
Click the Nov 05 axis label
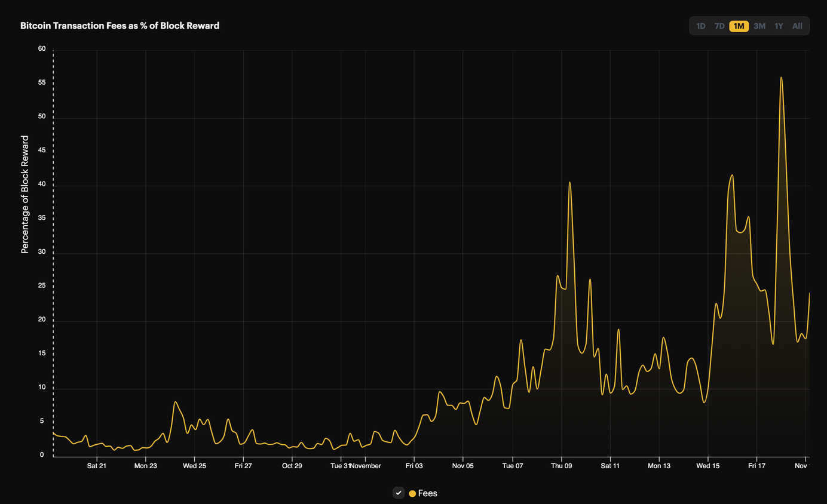pyautogui.click(x=462, y=465)
